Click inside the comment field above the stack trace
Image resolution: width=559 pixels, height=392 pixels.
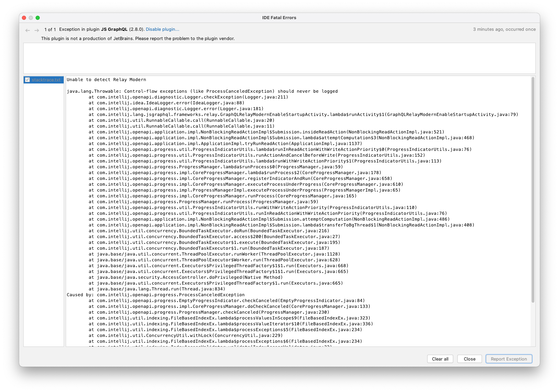tap(279, 58)
